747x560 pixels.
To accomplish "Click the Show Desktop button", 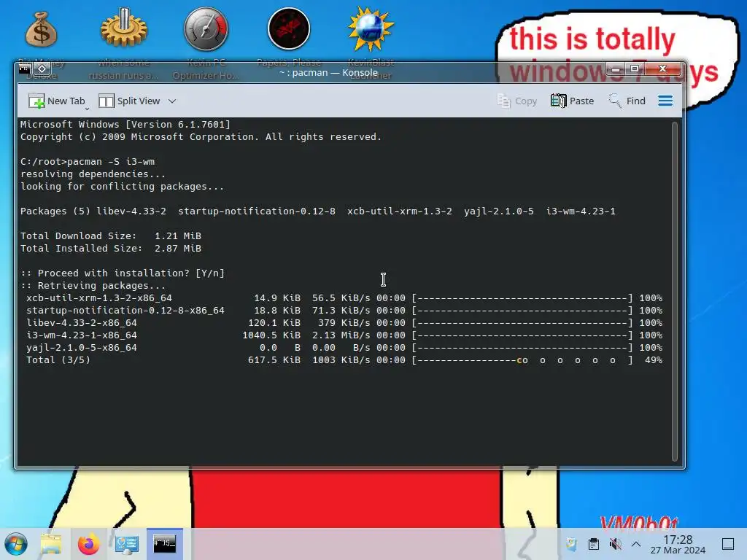I will click(728, 544).
